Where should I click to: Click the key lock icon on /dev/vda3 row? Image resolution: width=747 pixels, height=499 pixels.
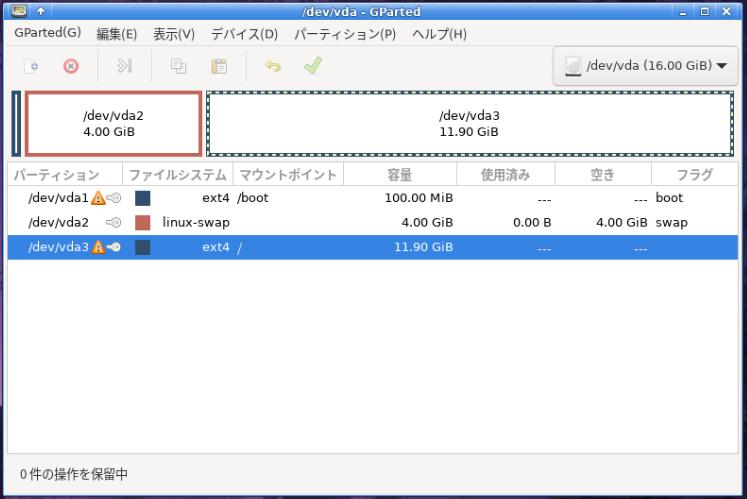pos(114,247)
